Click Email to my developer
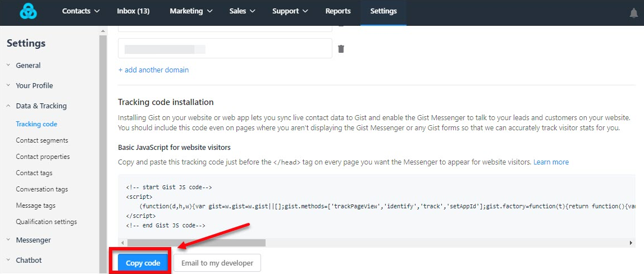The width and height of the screenshot is (644, 274). (217, 263)
